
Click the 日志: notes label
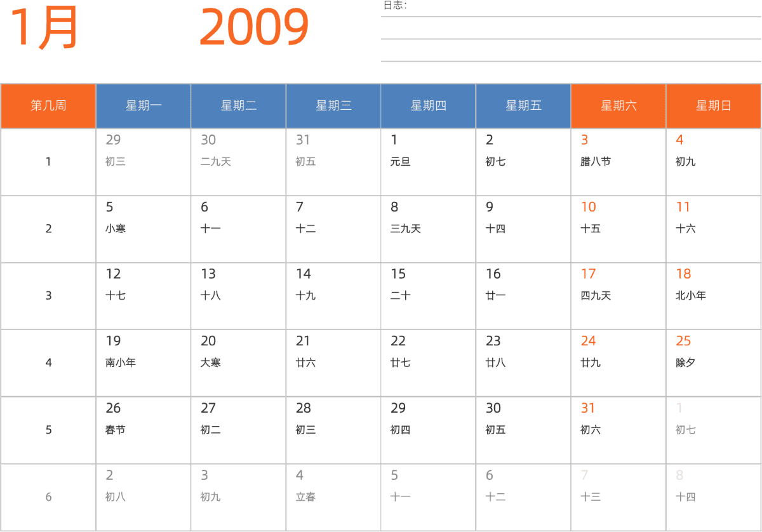click(395, 6)
